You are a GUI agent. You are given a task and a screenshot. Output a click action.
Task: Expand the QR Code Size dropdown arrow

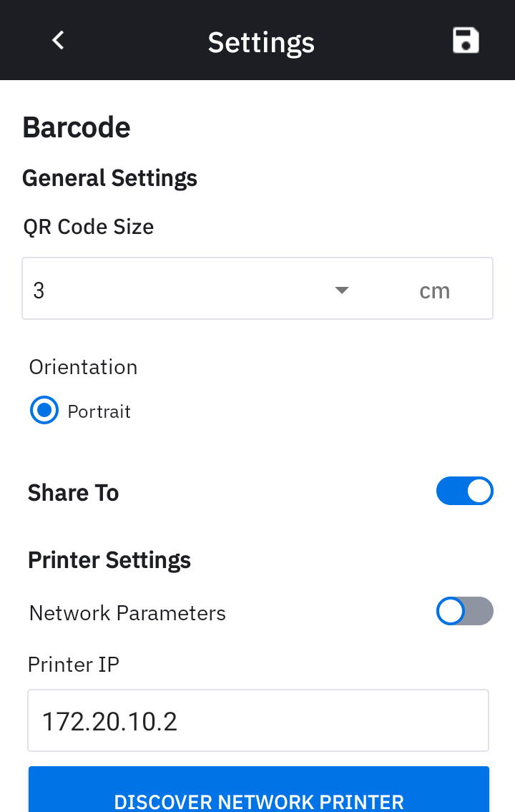342,290
